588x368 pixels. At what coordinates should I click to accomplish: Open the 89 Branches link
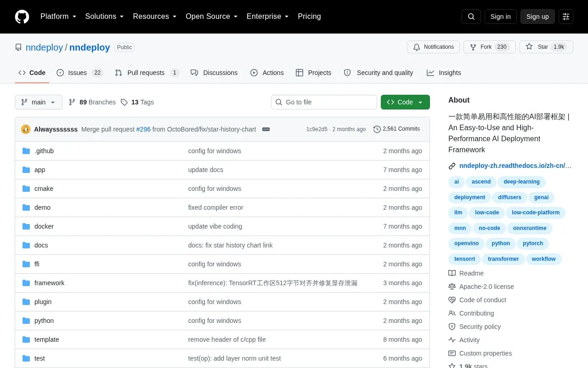point(92,102)
